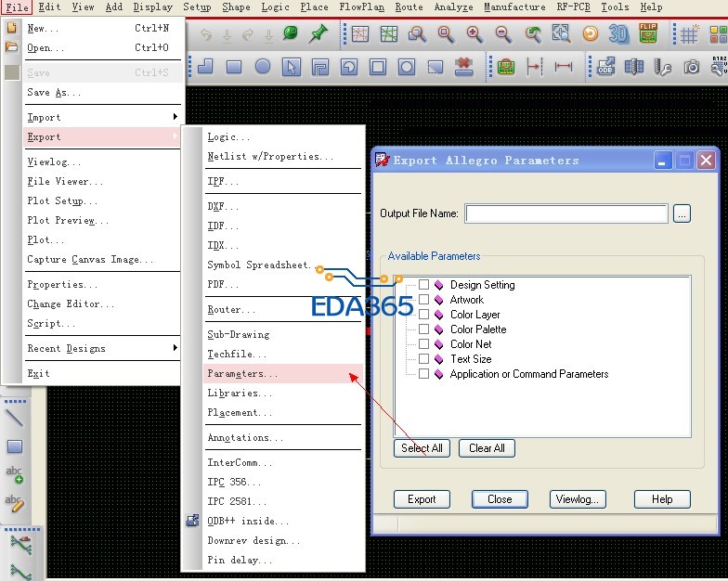The width and height of the screenshot is (728, 581).
Task: Choose Save As... in File menu
Action: 102,93
